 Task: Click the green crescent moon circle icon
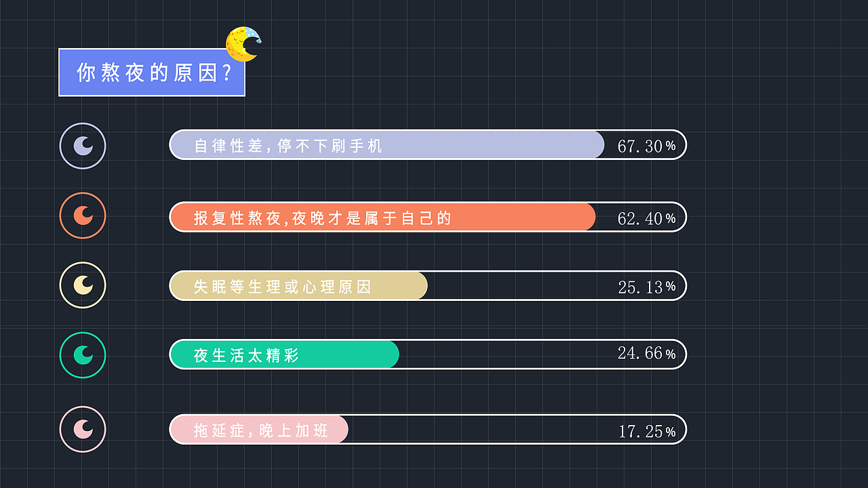[x=83, y=354]
